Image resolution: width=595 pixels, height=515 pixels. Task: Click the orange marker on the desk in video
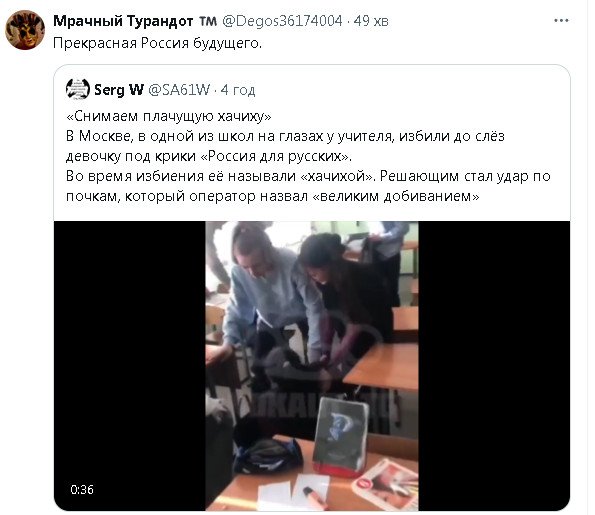pos(315,498)
